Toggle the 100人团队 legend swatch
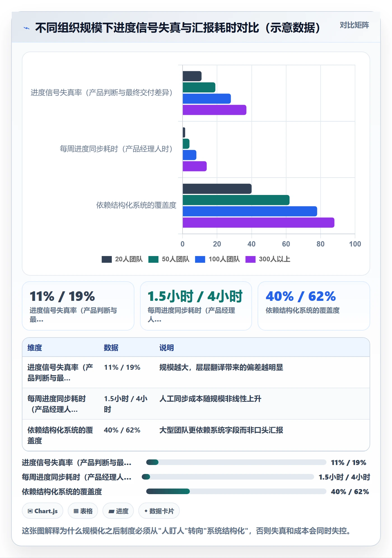This screenshot has width=392, height=558. 200,259
